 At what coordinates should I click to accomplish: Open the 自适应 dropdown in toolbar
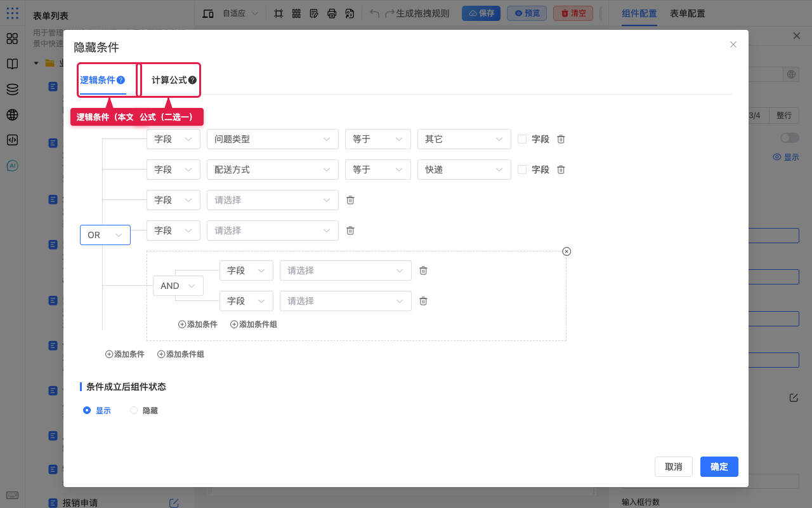pos(240,13)
